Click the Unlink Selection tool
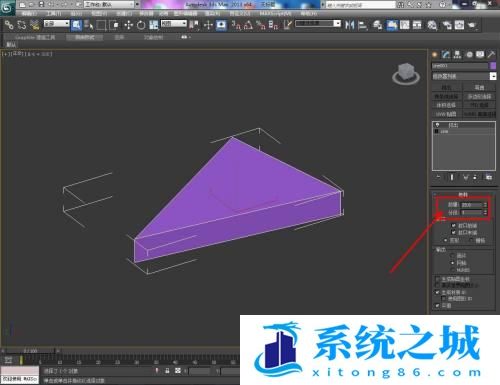 (x=22, y=25)
